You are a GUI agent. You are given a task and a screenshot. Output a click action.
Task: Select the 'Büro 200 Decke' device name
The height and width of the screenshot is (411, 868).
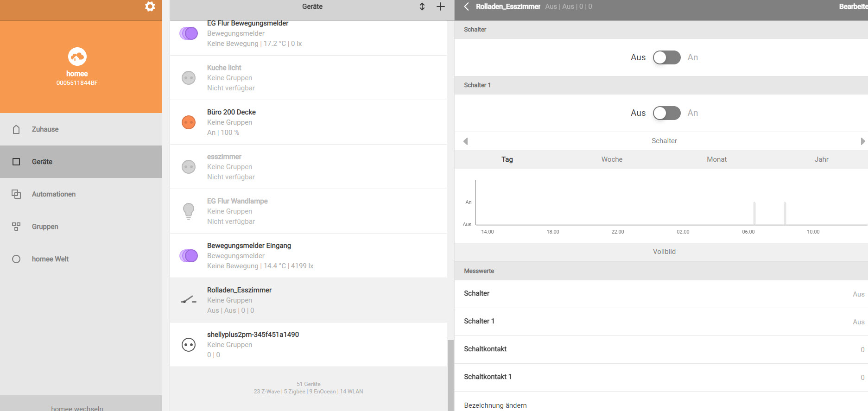point(231,112)
